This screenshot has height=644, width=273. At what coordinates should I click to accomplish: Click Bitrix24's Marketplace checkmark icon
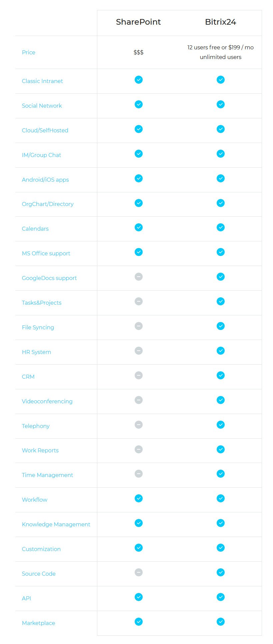click(x=221, y=622)
